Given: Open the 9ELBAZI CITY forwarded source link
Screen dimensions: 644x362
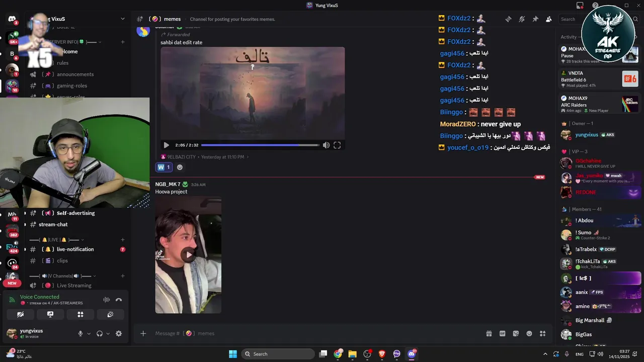Looking at the screenshot, I should [x=182, y=157].
